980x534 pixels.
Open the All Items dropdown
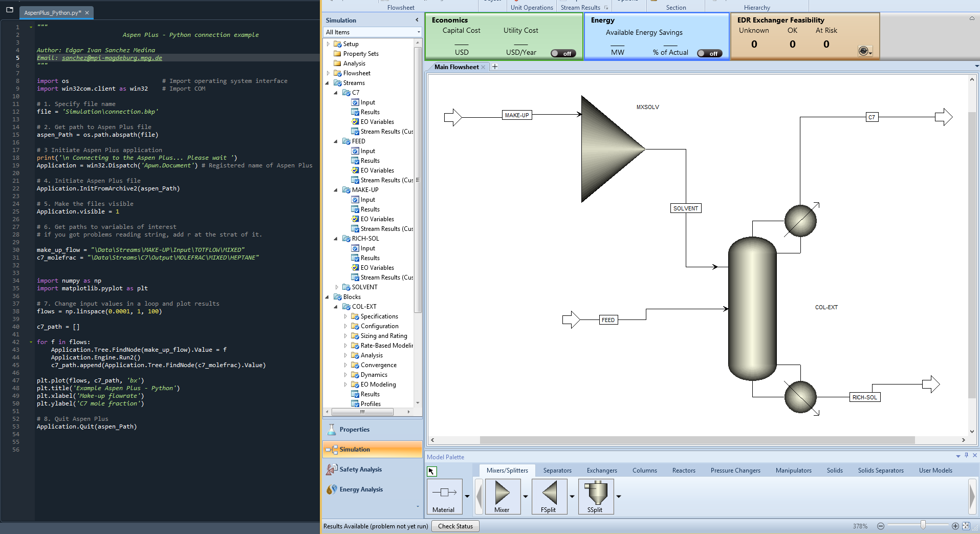[418, 32]
